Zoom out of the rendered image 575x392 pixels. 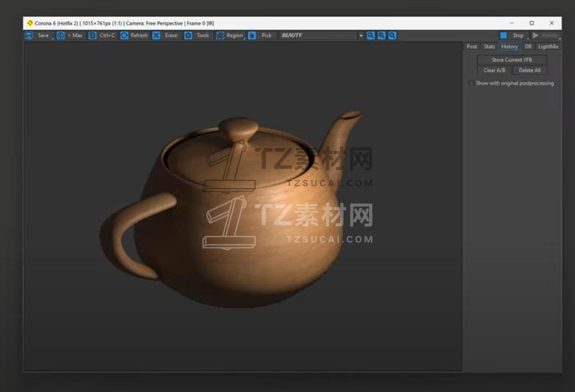coord(382,35)
